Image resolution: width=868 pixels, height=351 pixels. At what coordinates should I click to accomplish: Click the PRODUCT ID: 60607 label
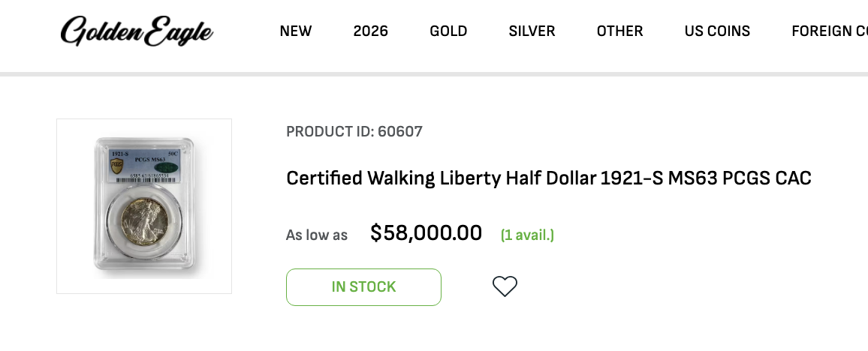coord(354,131)
